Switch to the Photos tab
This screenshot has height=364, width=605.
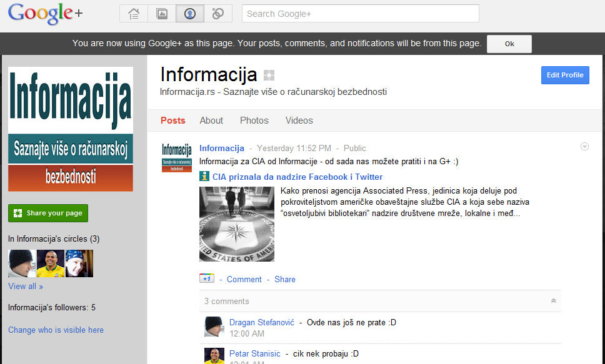[254, 121]
